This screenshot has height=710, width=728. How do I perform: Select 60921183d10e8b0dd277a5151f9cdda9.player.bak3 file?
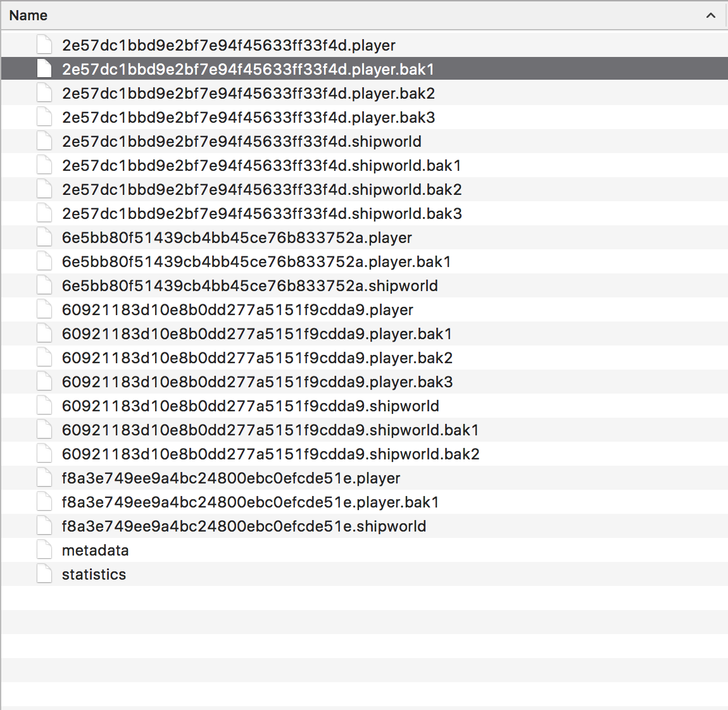pos(257,382)
